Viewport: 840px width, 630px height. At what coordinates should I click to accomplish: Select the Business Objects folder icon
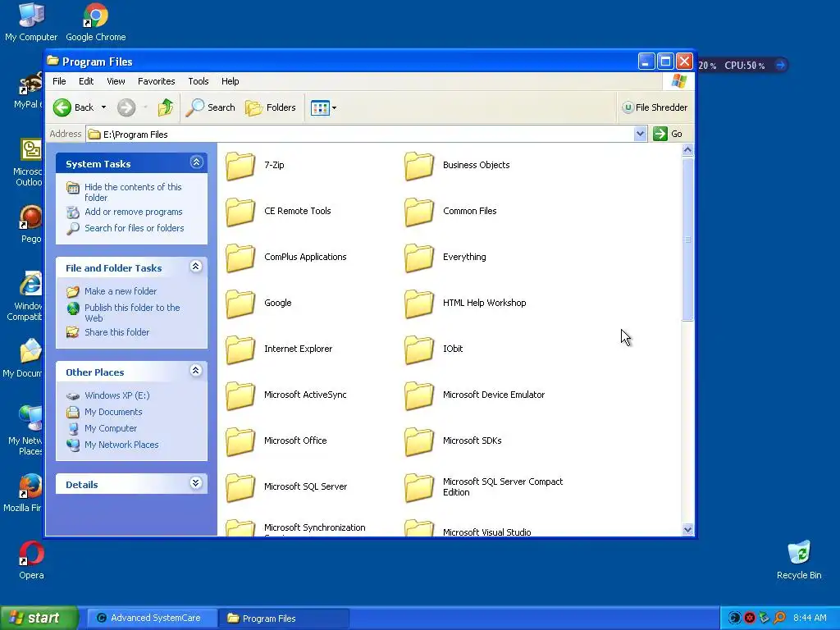tap(419, 166)
